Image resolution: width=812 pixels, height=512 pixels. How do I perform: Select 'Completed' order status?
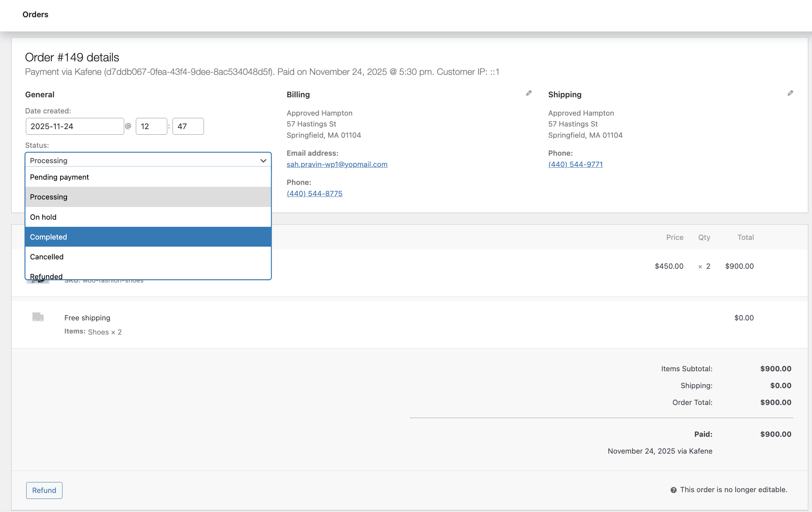(x=148, y=237)
